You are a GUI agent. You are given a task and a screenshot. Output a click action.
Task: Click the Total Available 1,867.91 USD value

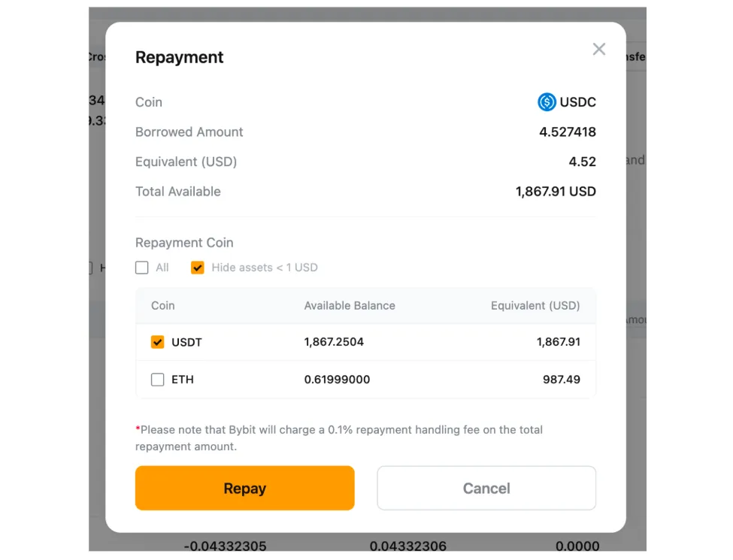click(556, 192)
